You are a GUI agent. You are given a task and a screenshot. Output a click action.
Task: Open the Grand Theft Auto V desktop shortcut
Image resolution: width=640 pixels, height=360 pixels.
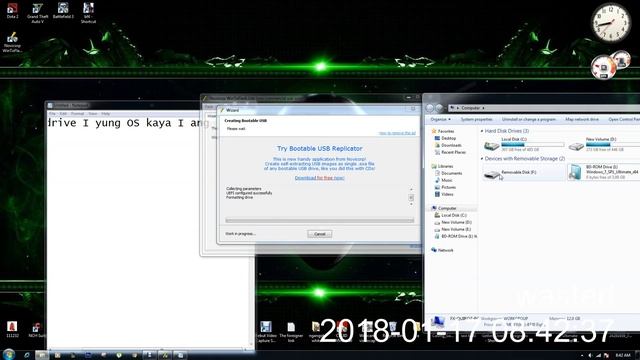pos(38,13)
